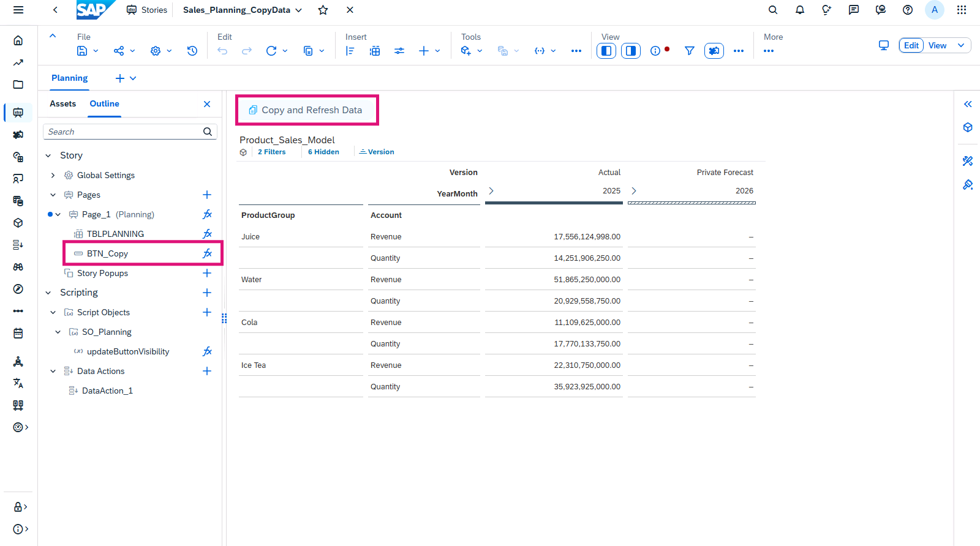
Task: Click the Outline Search field
Action: (x=130, y=132)
